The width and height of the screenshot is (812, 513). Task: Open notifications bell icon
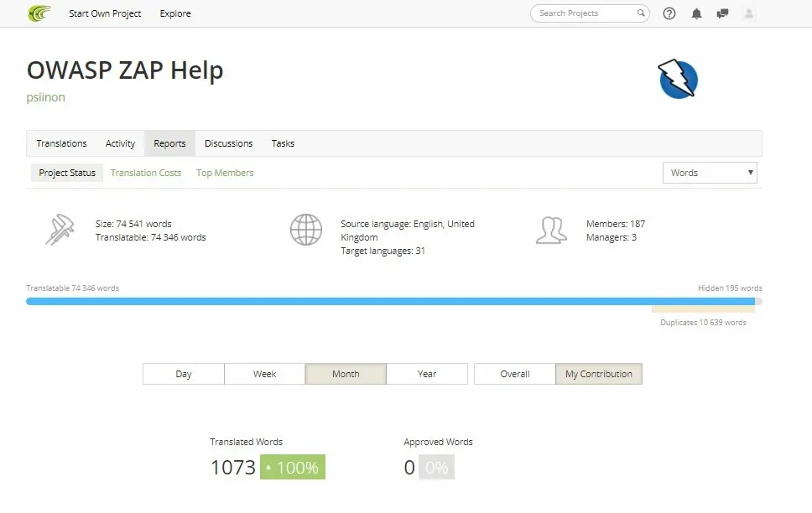pos(696,13)
